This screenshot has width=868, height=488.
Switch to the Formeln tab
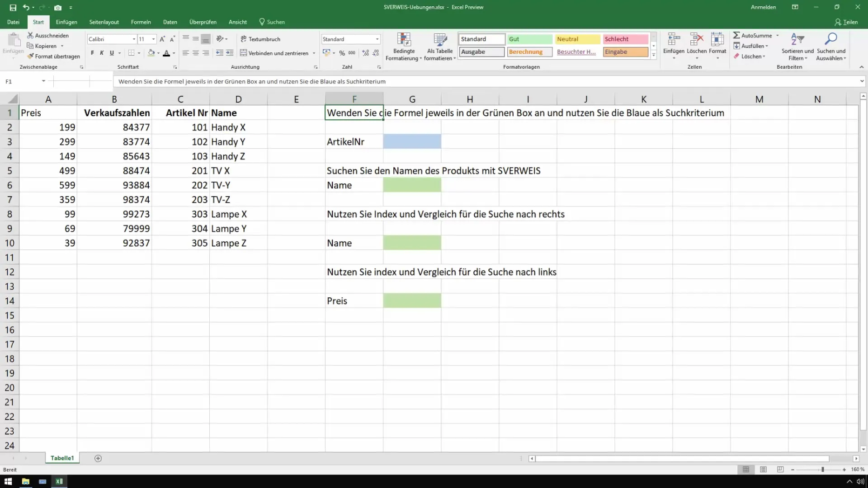point(141,22)
